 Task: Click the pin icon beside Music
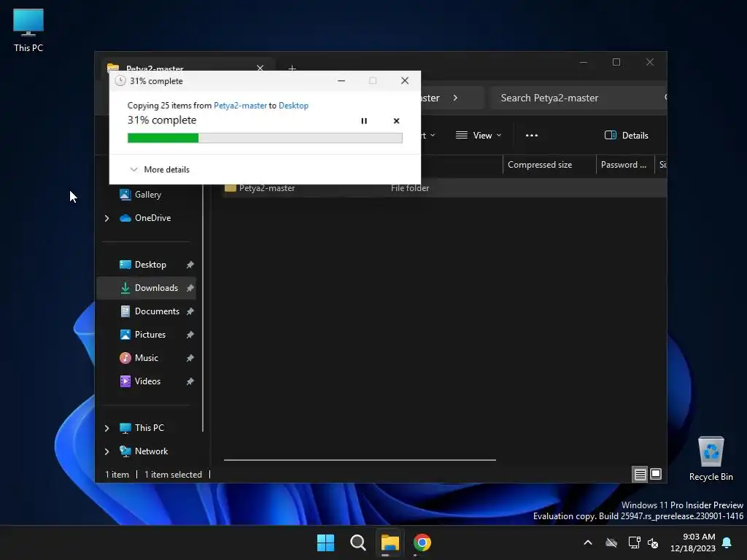tap(190, 358)
